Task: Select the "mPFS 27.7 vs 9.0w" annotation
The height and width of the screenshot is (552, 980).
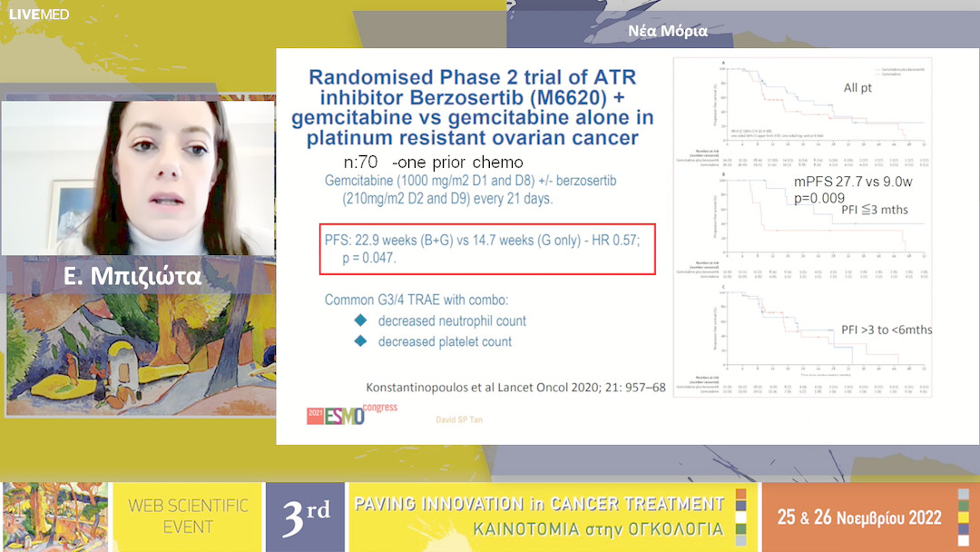Action: (x=853, y=182)
